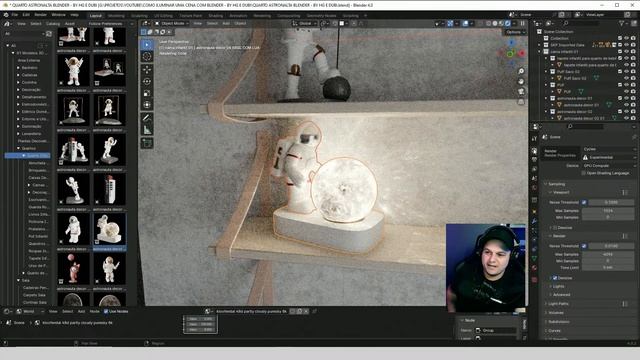
Task: Hide Puff Saco 02 collection eye icon
Action: point(627,71)
